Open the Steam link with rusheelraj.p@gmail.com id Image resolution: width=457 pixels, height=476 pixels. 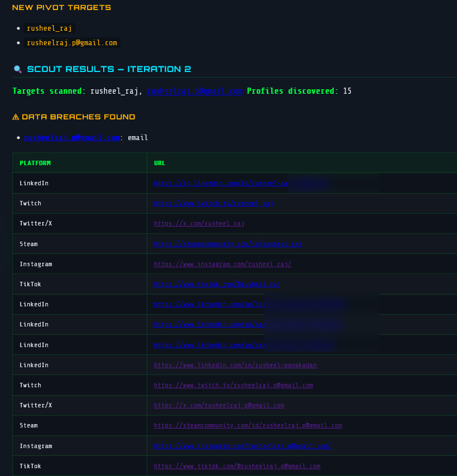[248, 425]
